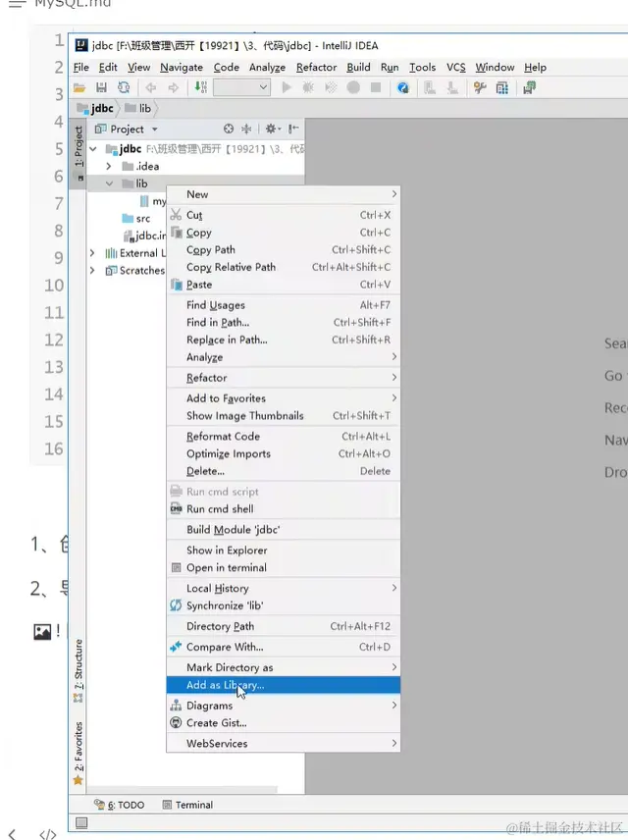Open the Project Structure toolbar icon

(x=502, y=88)
